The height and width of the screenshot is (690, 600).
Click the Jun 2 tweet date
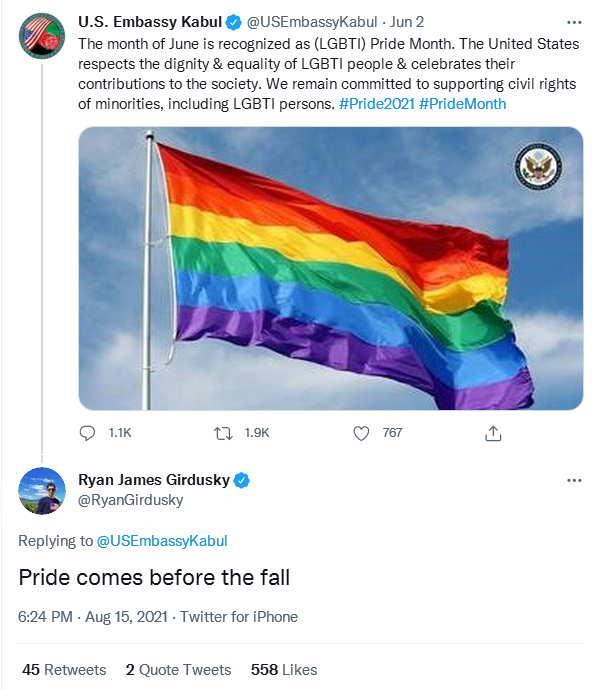pyautogui.click(x=406, y=21)
